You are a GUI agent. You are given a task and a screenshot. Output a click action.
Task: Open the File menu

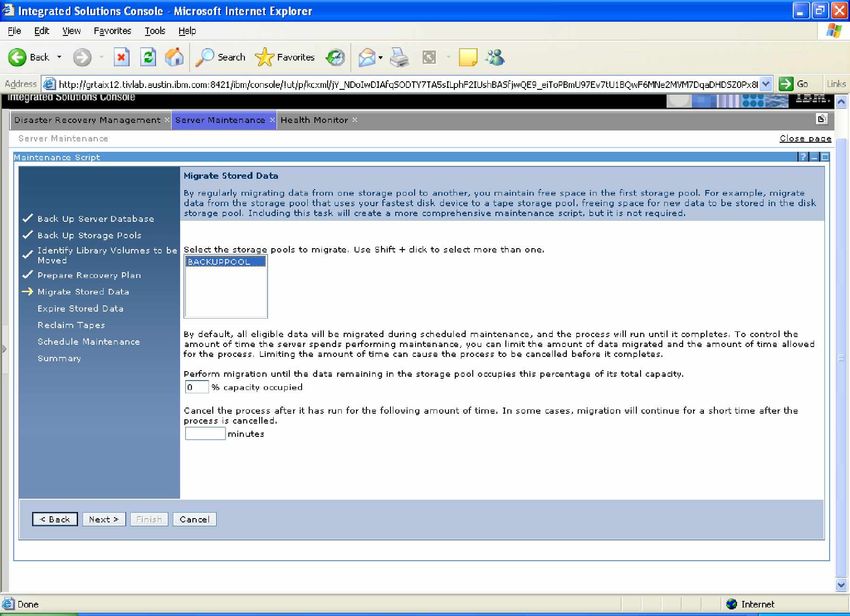click(x=14, y=31)
